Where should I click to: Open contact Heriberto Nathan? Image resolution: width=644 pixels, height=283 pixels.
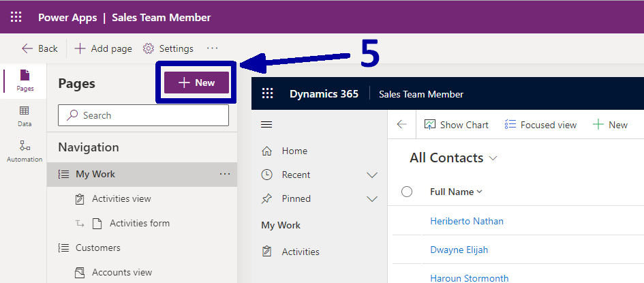click(467, 221)
